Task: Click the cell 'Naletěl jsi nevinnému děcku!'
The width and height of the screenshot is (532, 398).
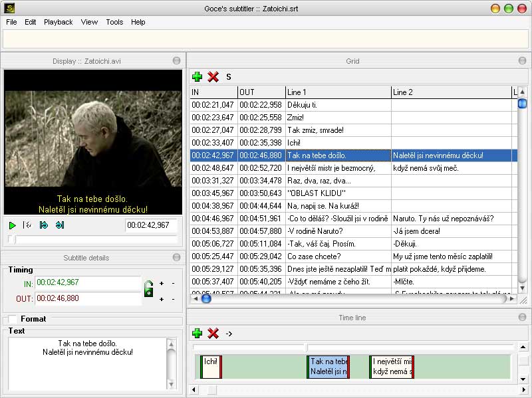Action: [x=452, y=155]
